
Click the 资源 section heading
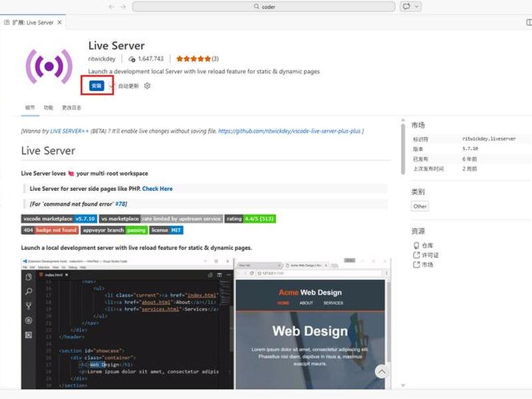point(418,231)
